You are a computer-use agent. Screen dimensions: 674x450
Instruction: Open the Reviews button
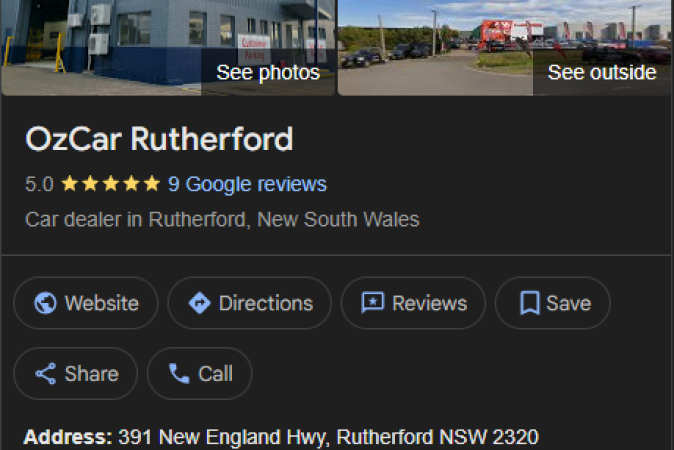click(x=413, y=303)
